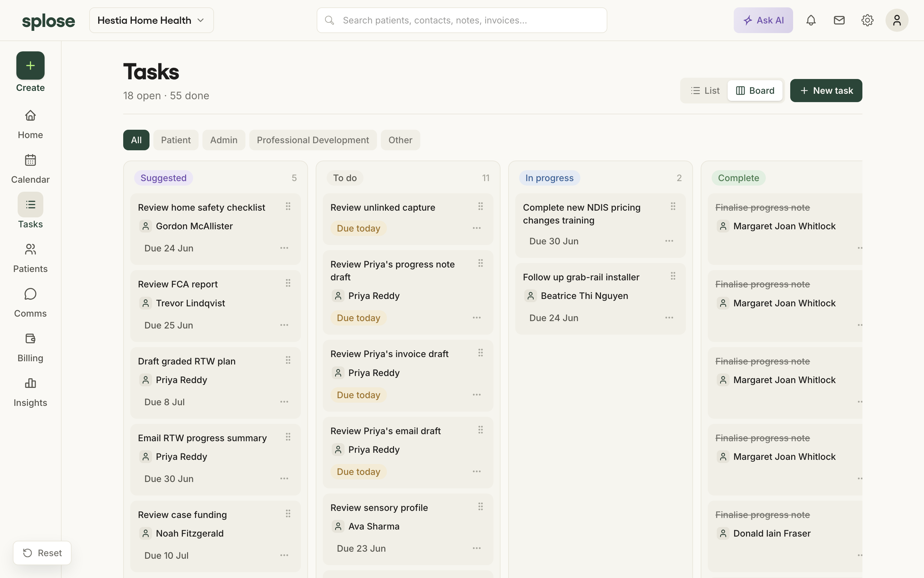924x578 pixels.
Task: Open notifications bell
Action: pos(811,20)
